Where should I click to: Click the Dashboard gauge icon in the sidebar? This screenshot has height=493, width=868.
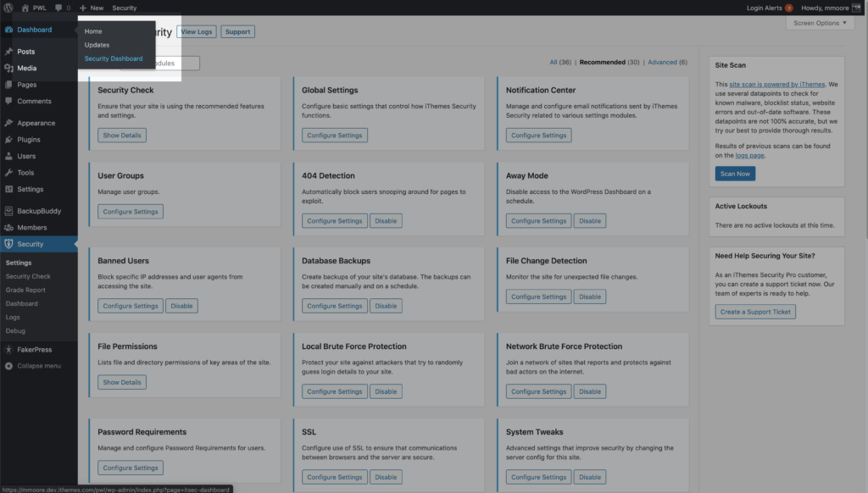tap(8, 30)
